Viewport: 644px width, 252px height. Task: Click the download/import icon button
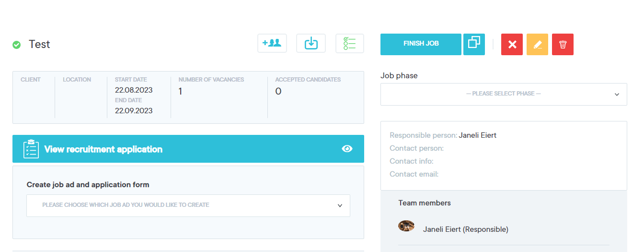[x=311, y=44]
